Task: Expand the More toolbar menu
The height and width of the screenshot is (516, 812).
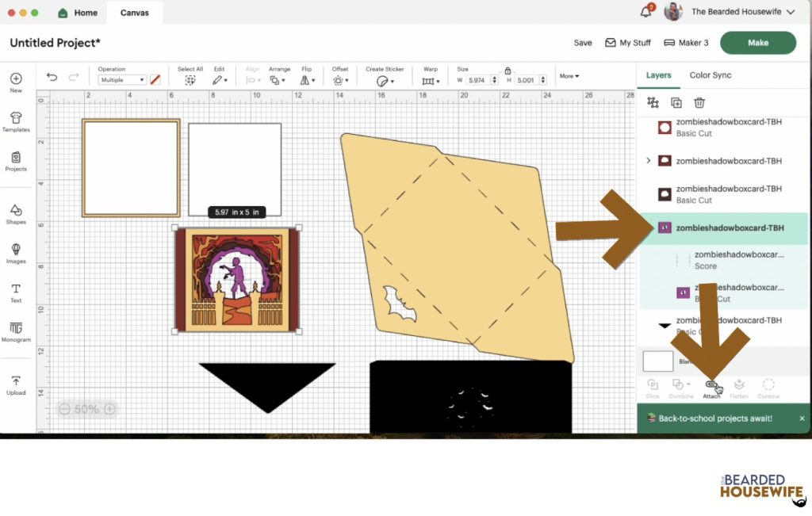Action: [569, 76]
